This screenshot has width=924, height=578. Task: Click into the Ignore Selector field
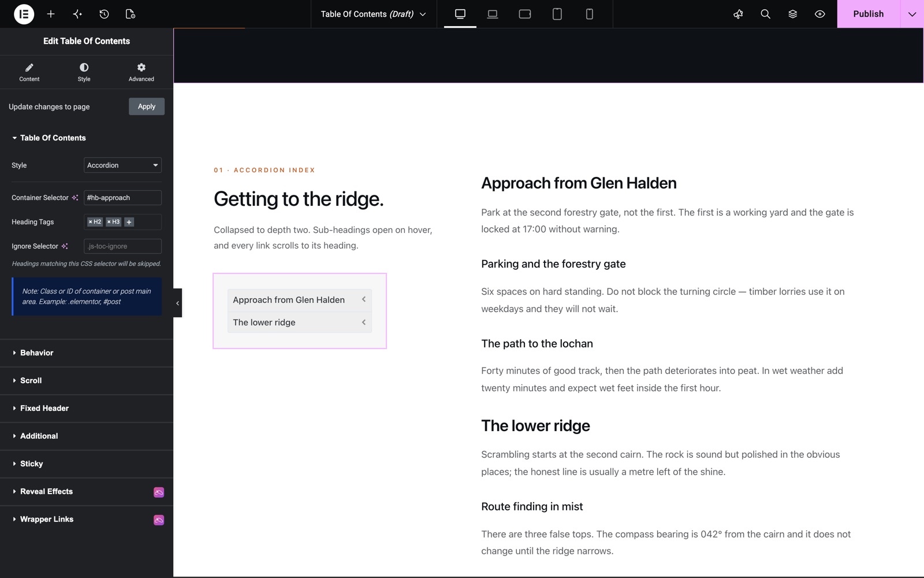pos(122,246)
